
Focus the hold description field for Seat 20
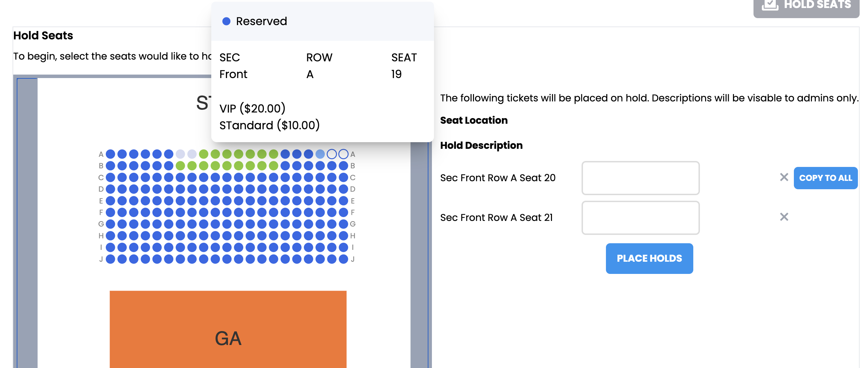coord(640,178)
